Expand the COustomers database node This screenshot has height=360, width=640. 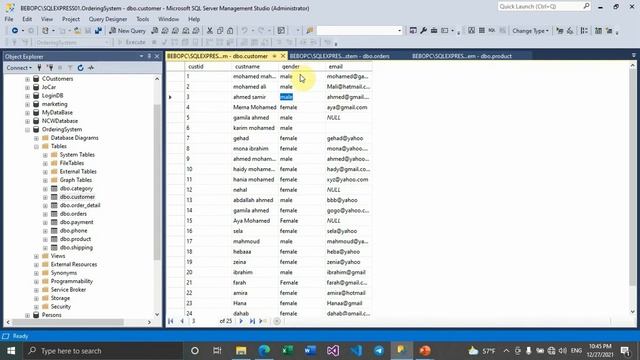(27, 79)
